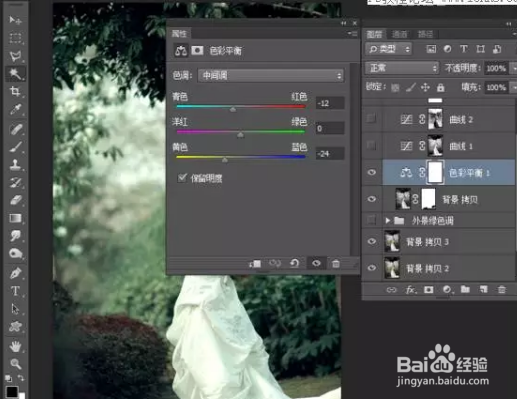Toggle the 保留明度 checkbox
Screen dimensions: 517x399
pos(182,178)
